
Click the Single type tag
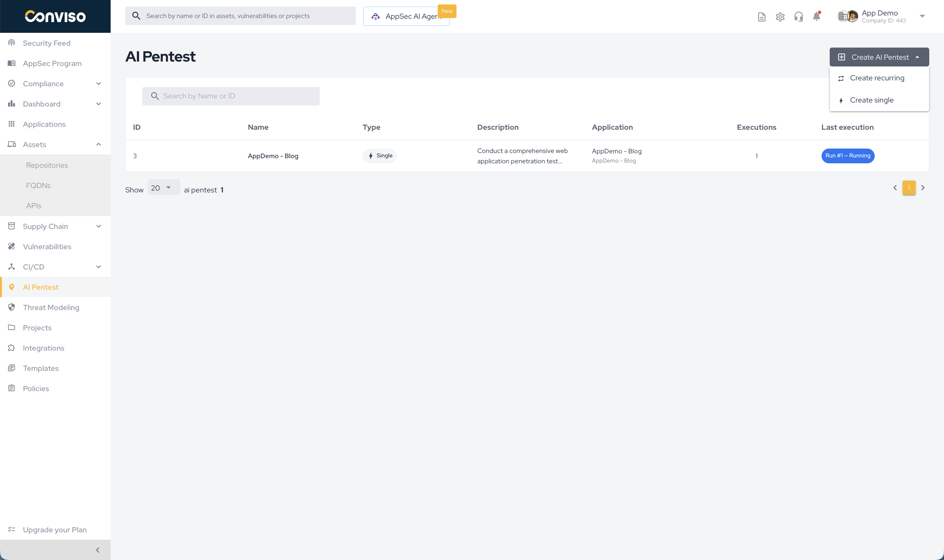(379, 156)
